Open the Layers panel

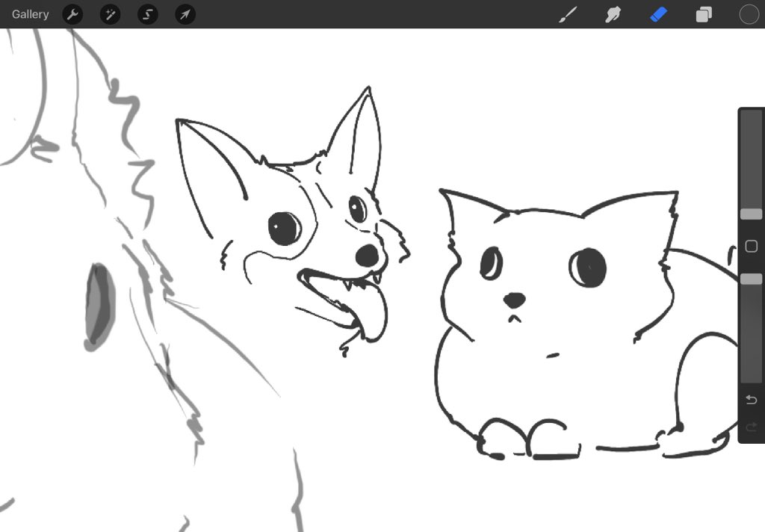pyautogui.click(x=704, y=15)
